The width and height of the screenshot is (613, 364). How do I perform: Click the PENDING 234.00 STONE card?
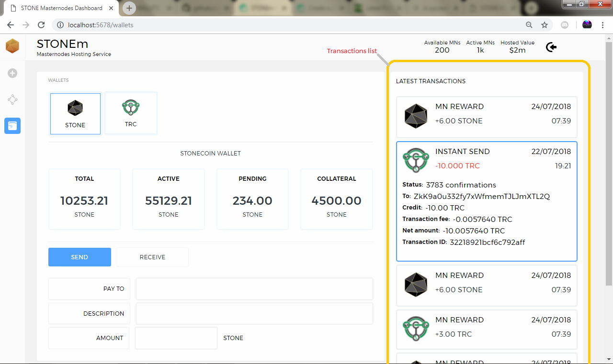click(252, 199)
